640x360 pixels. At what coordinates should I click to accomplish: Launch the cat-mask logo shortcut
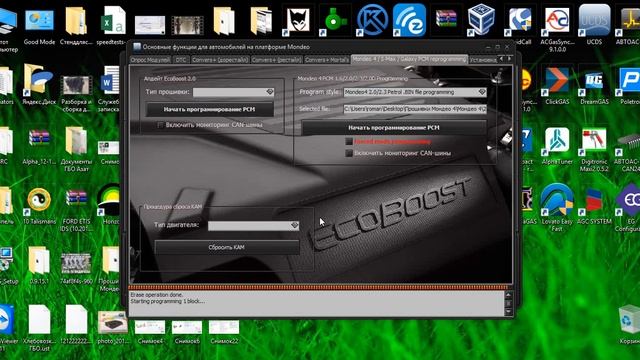pyautogui.click(x=298, y=20)
